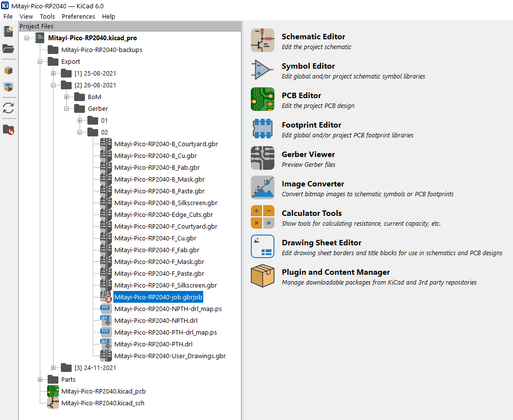Viewport: 513px width, 420px height.
Task: Click the Mitayi-Pico-RP2040.kicad_pcb file icon
Action: click(x=53, y=391)
